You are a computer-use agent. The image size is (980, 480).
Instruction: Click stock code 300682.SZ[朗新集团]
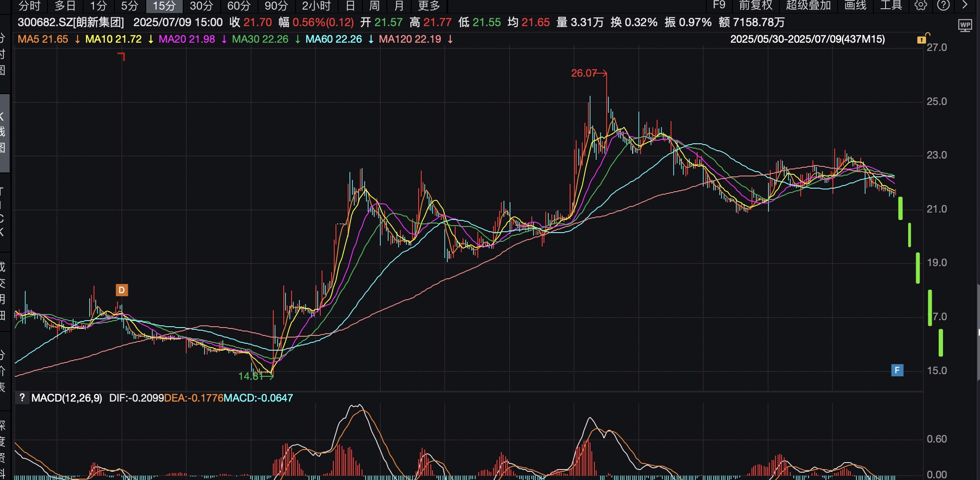[71, 22]
